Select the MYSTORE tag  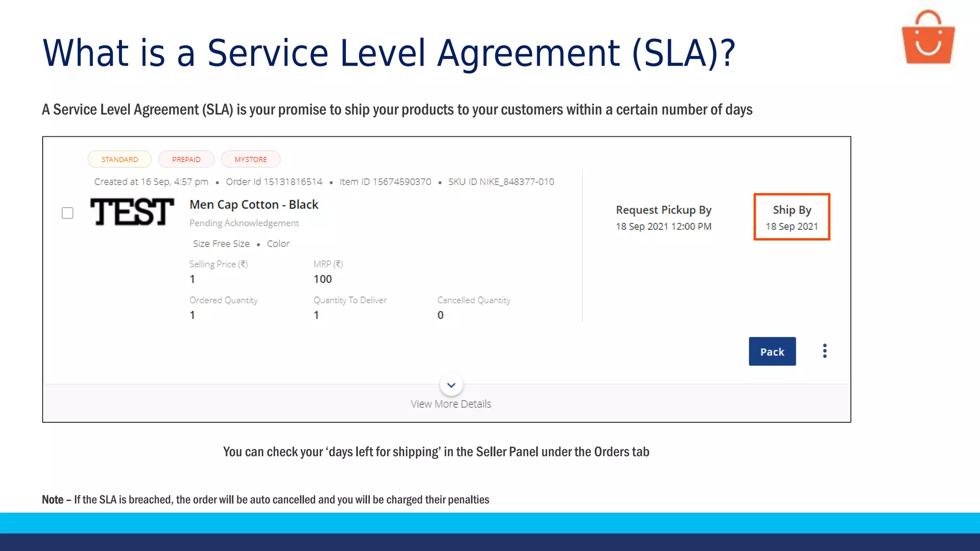[x=251, y=159]
